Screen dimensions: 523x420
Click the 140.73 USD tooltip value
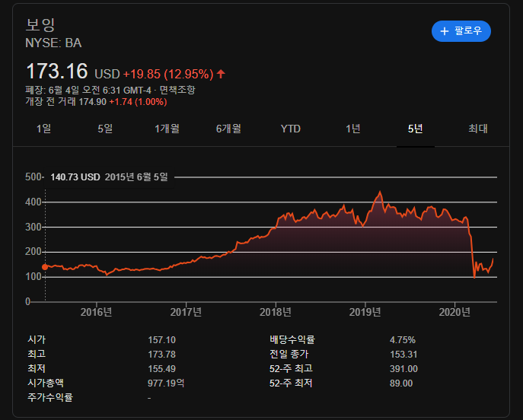click(x=75, y=177)
